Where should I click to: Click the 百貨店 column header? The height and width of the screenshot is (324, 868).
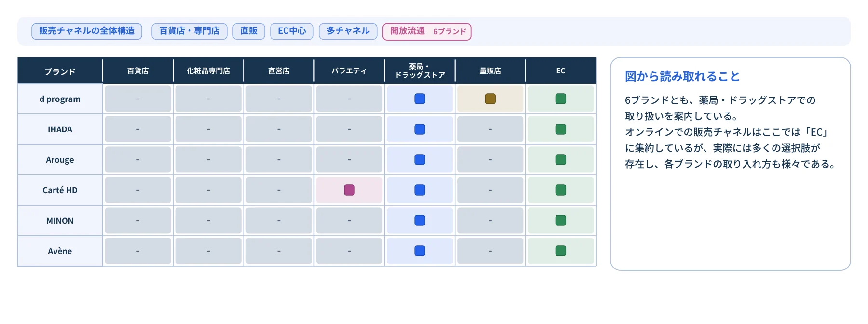click(138, 71)
